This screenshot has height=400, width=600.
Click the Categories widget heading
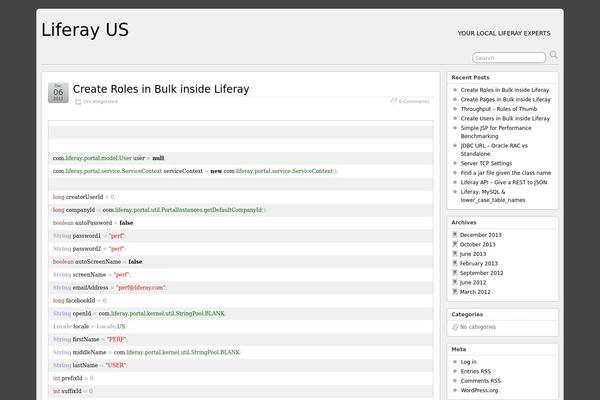click(467, 314)
